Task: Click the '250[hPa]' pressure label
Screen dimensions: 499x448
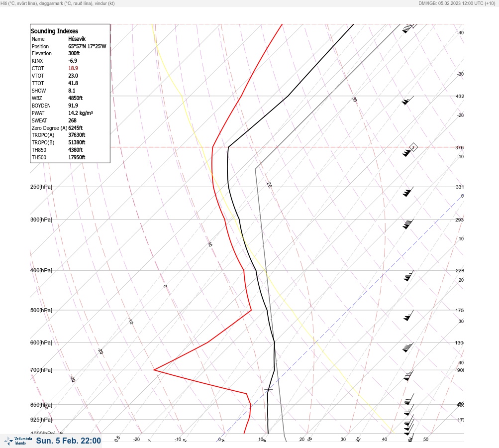Action: click(41, 187)
